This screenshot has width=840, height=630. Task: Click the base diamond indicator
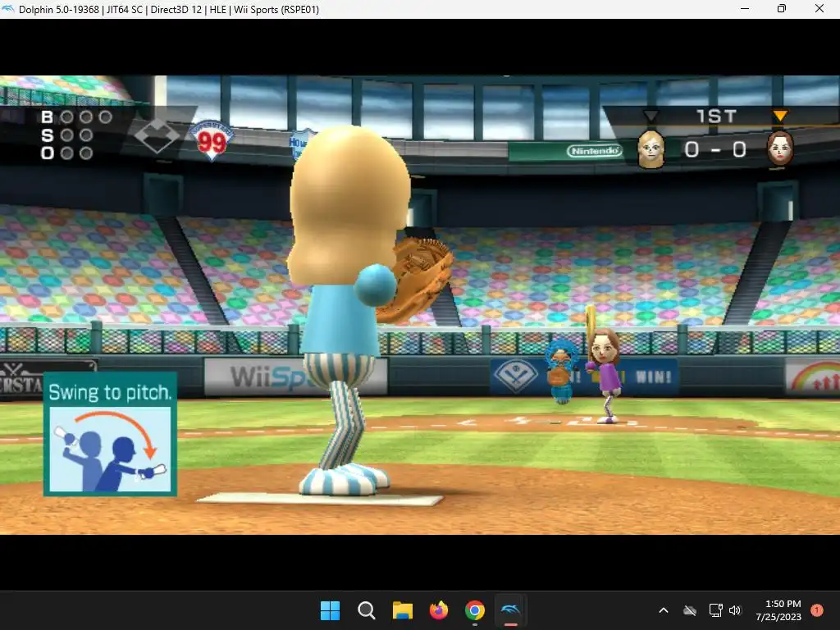(x=157, y=135)
